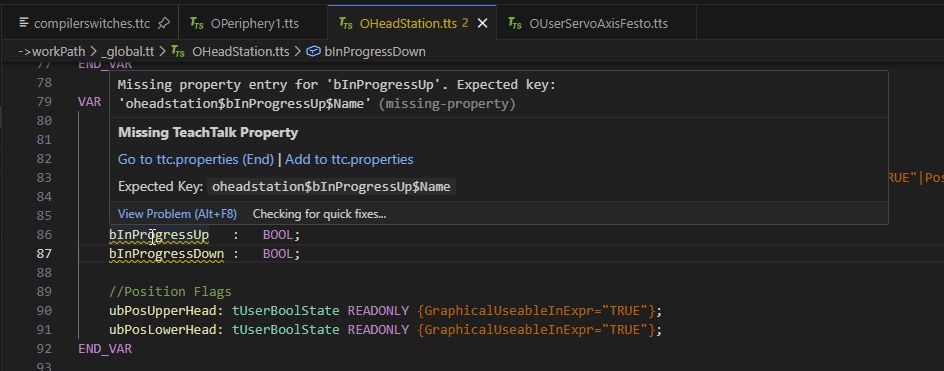
Task: Click line number 90 in gutter
Action: click(44, 311)
